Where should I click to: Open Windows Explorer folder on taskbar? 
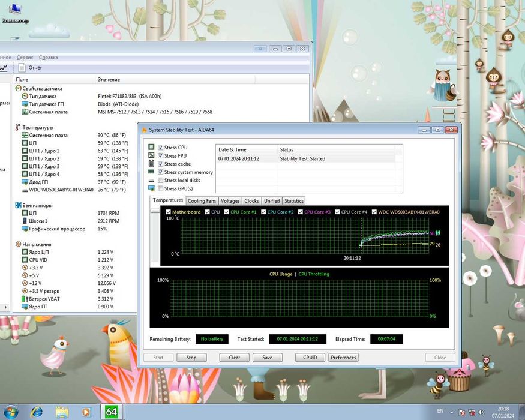point(62,412)
